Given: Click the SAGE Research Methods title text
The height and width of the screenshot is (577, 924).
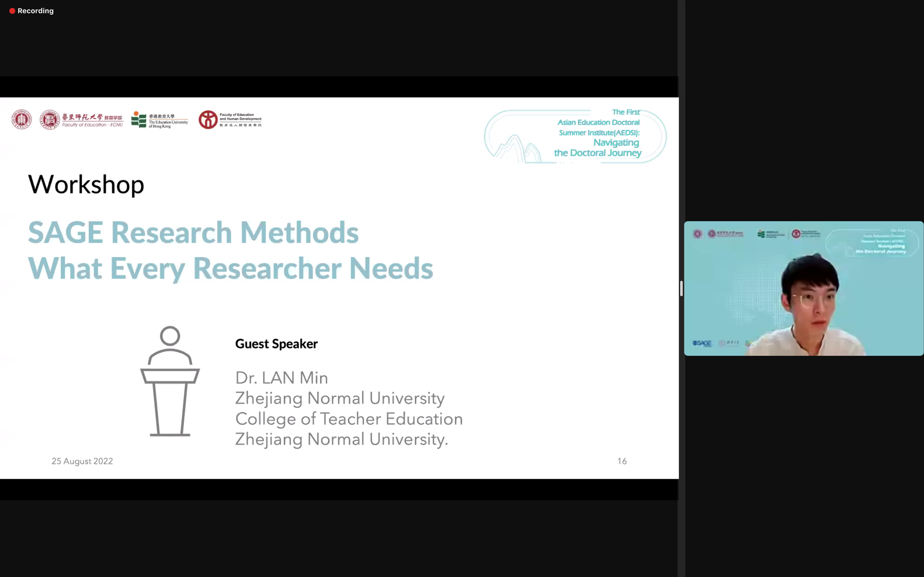Looking at the screenshot, I should pyautogui.click(x=193, y=232).
